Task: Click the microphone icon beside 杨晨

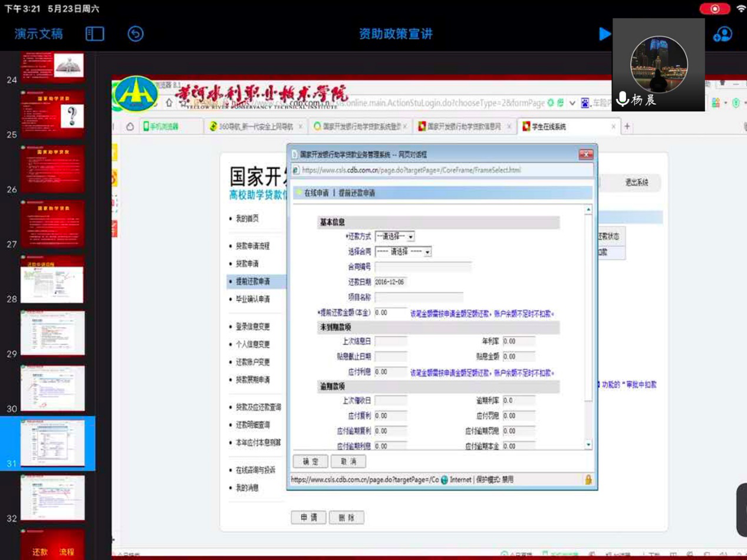Action: [622, 99]
